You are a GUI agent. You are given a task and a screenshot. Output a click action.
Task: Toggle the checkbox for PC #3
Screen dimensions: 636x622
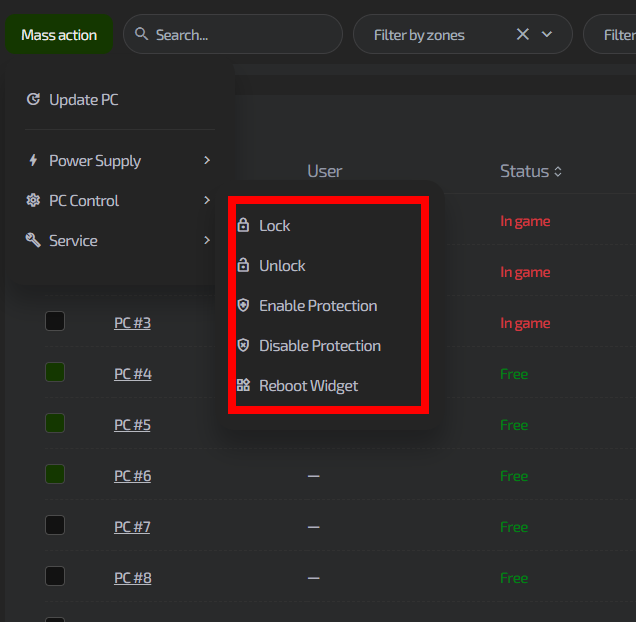click(x=55, y=322)
